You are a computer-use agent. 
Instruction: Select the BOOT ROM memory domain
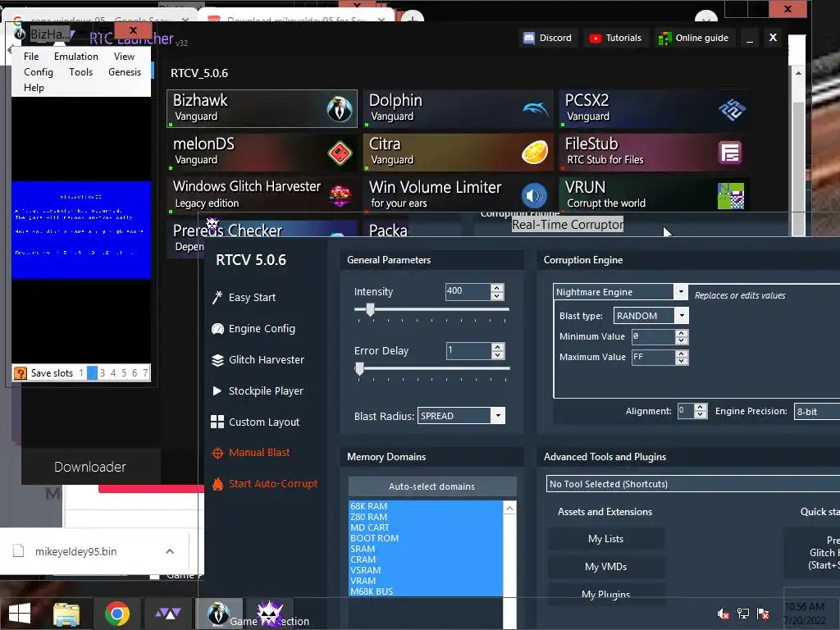click(426, 538)
